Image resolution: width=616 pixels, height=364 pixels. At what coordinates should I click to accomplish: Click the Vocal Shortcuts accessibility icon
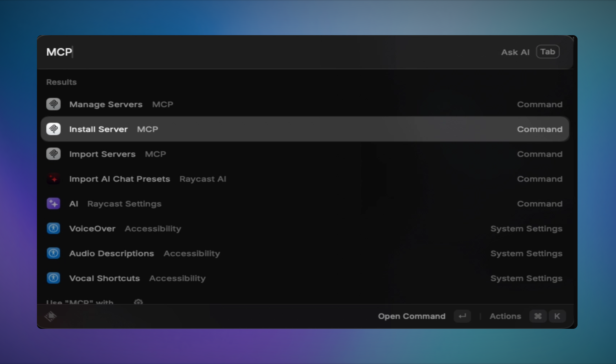click(x=53, y=278)
